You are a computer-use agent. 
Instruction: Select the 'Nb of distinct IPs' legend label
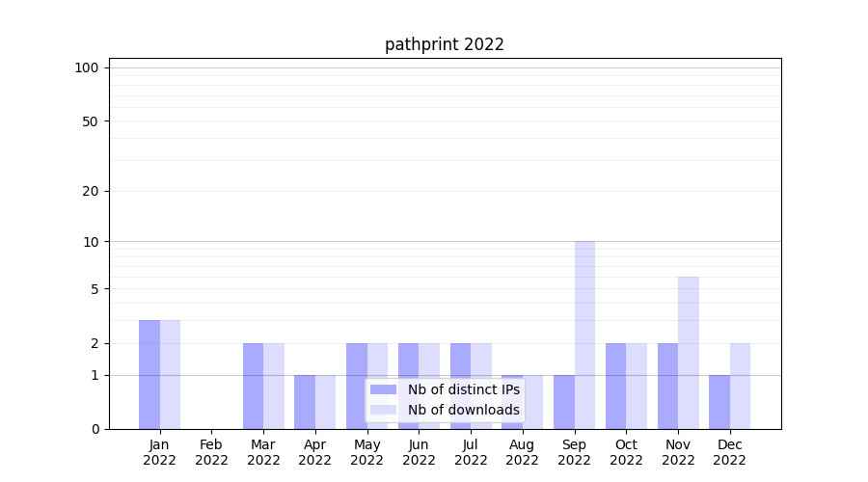[463, 389]
